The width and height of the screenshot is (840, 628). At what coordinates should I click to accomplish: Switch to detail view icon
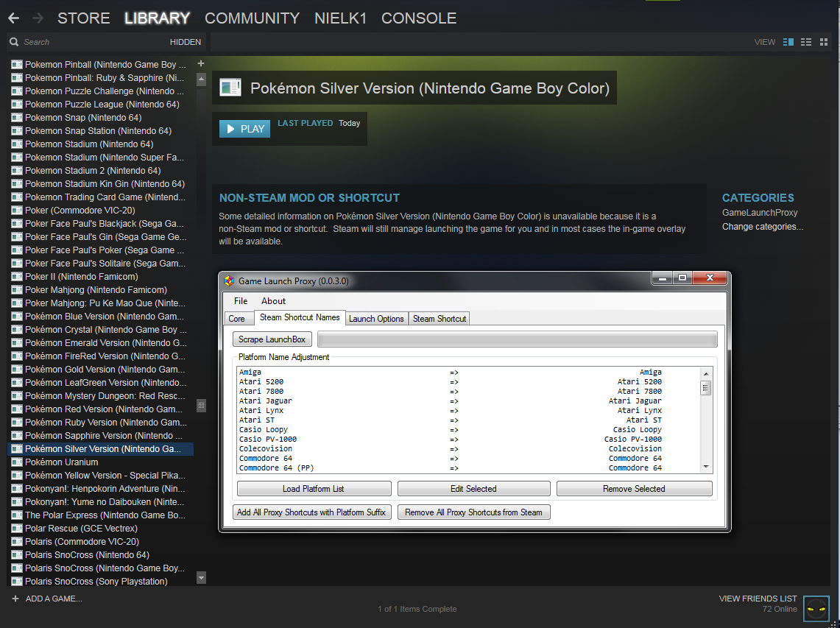(788, 42)
